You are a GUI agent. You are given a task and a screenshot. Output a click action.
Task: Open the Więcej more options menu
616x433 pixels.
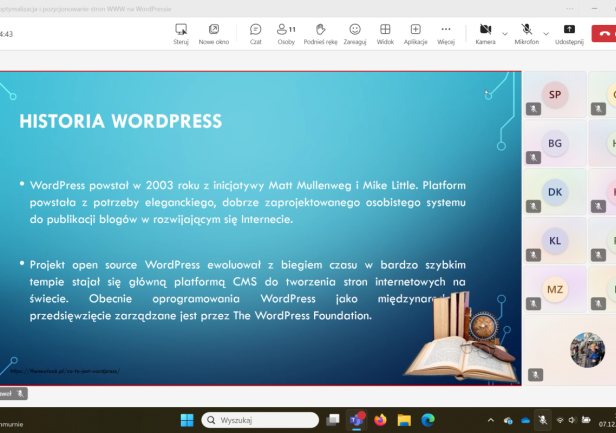tap(446, 34)
